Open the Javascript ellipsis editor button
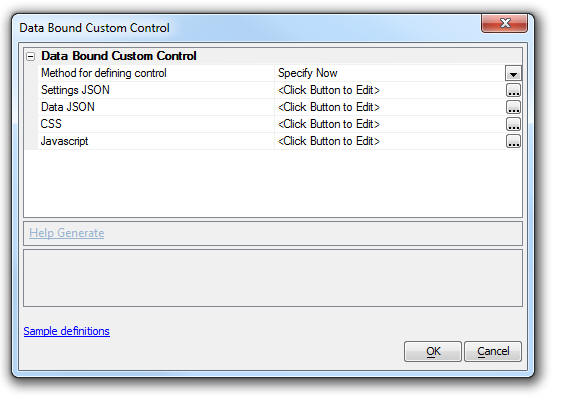This screenshot has height=401, width=569. point(513,141)
